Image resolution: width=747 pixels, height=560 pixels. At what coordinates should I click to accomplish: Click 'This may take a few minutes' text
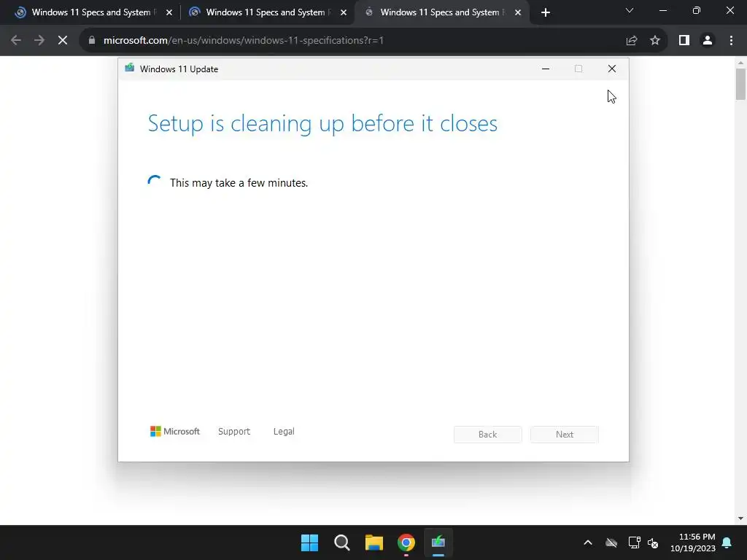coord(239,183)
